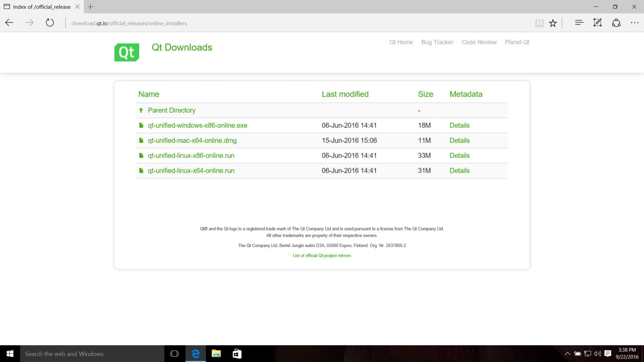Click the reading view icon in toolbar
The width and height of the screenshot is (644, 362).
point(539,23)
